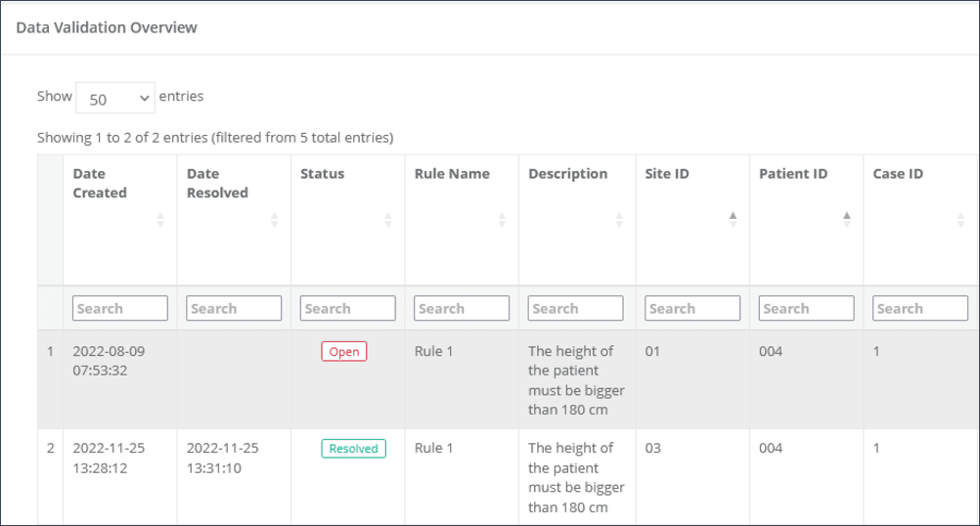Sort the table by Status arrows
Image resolution: width=980 pixels, height=526 pixels.
[x=388, y=221]
